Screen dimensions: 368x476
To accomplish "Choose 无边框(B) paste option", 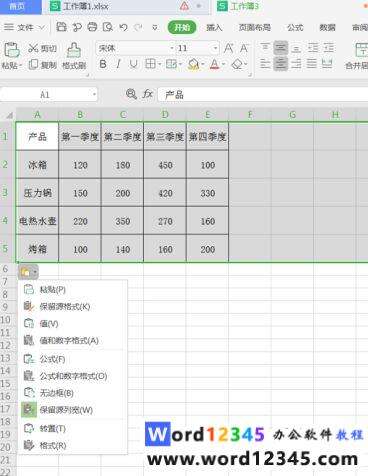I will pyautogui.click(x=73, y=393).
